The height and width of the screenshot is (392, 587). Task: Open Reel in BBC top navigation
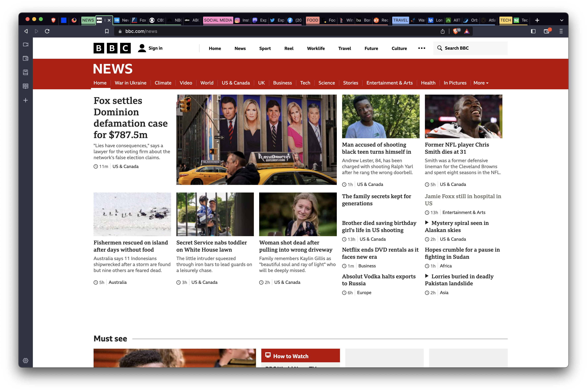289,48
